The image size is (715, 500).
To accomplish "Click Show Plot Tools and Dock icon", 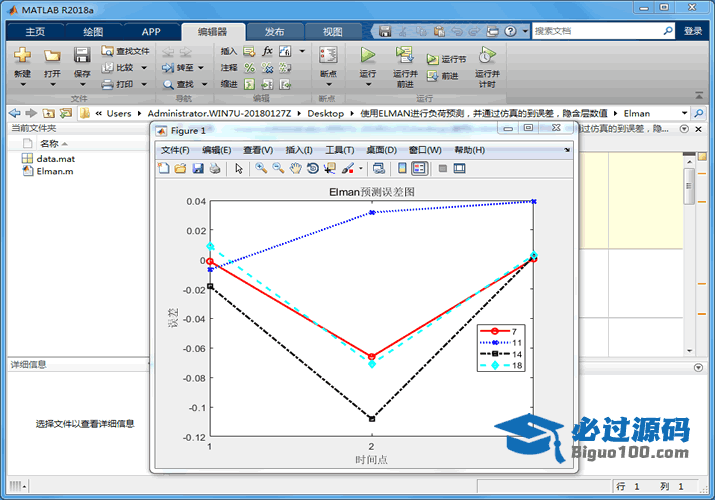I will (459, 168).
